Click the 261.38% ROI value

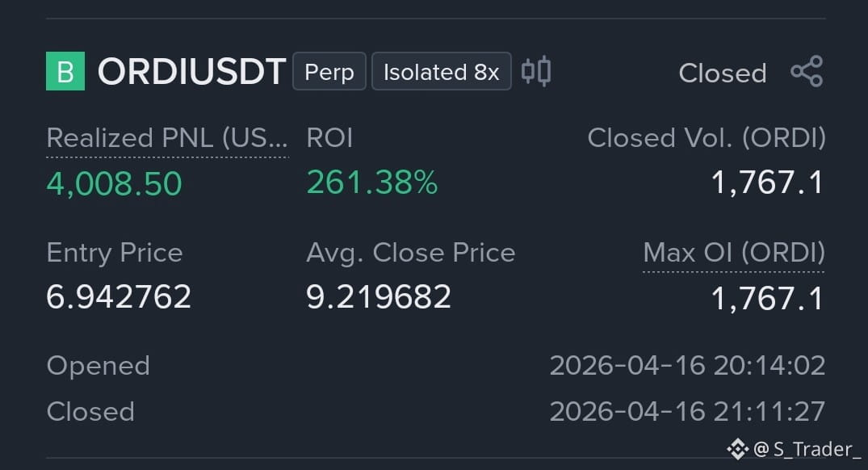point(372,183)
